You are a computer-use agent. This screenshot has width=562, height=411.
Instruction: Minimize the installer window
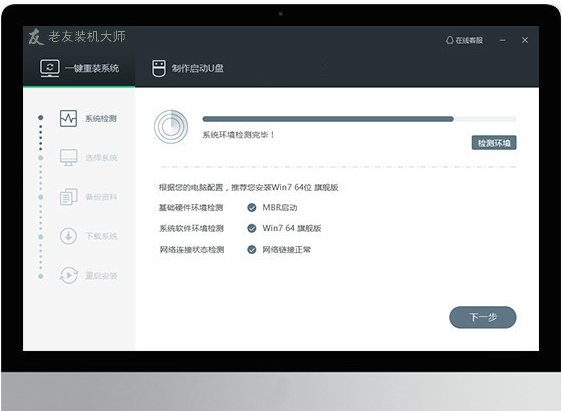point(503,40)
